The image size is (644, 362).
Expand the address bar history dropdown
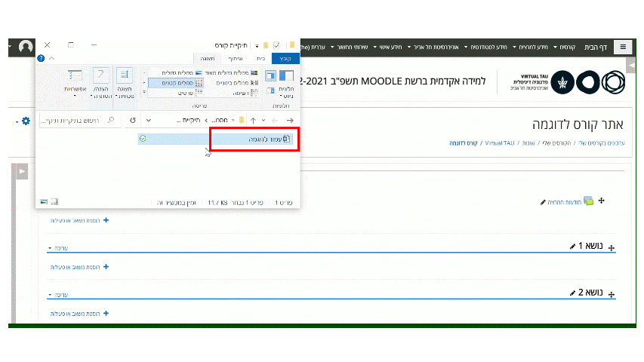148,120
